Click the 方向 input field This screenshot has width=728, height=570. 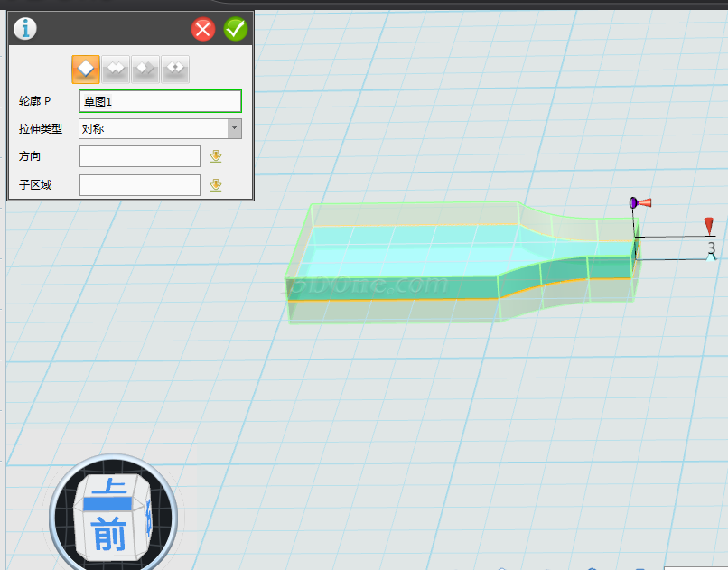coord(139,156)
